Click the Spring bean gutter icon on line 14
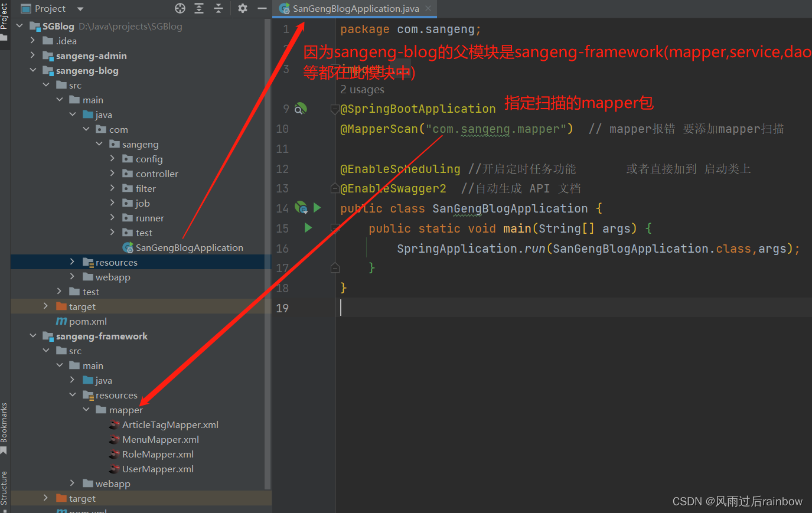The height and width of the screenshot is (513, 812). pyautogui.click(x=301, y=208)
